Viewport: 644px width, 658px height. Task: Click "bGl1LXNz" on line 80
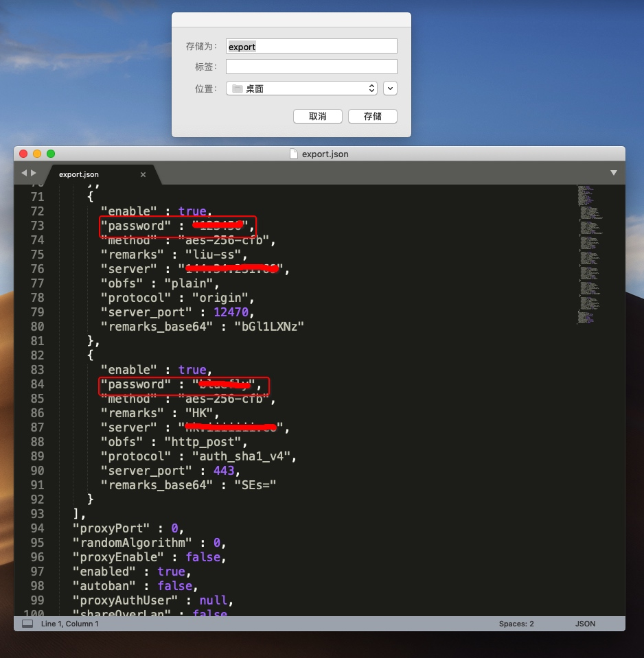click(x=269, y=327)
